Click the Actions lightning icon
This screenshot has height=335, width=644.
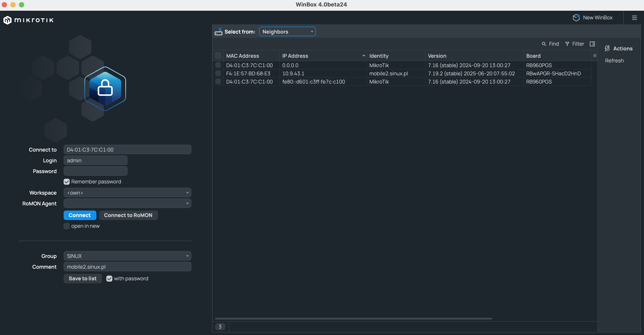coord(607,48)
